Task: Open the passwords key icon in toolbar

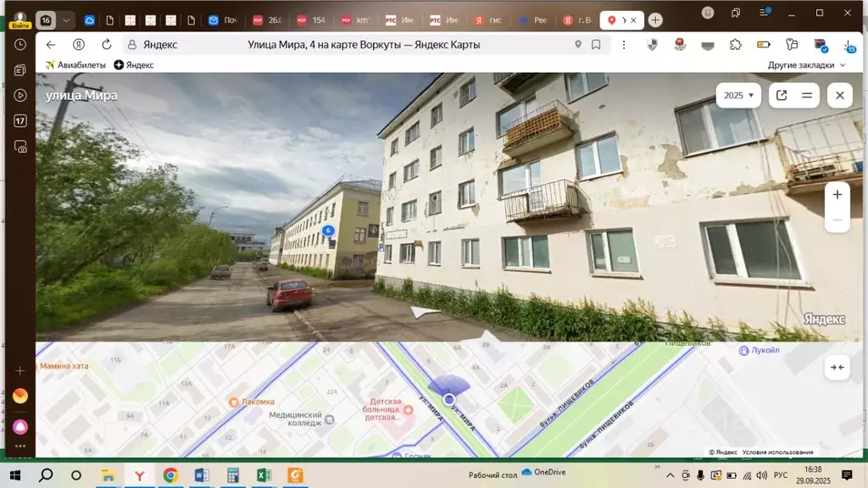Action: click(x=791, y=45)
